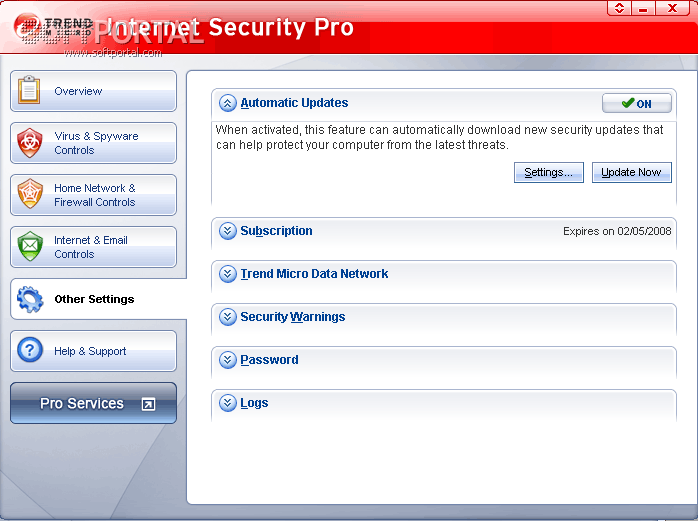Image resolution: width=698 pixels, height=521 pixels.
Task: Click the Security Warnings heading
Action: click(292, 317)
